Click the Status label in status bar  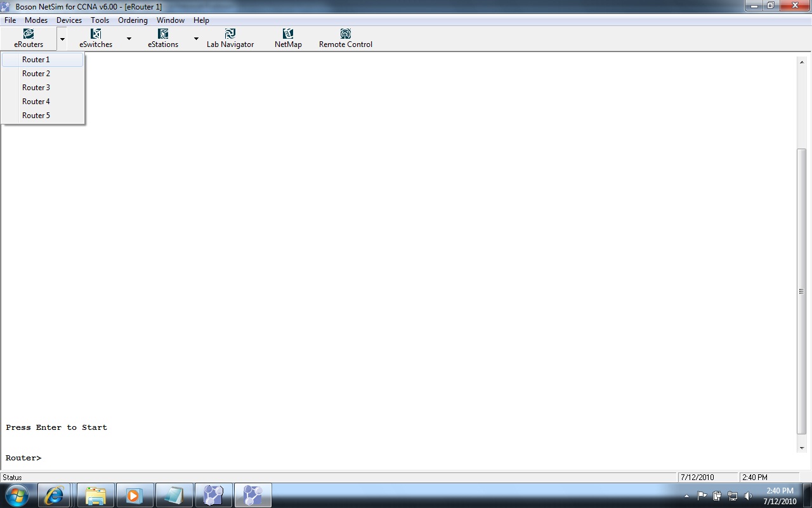click(12, 478)
